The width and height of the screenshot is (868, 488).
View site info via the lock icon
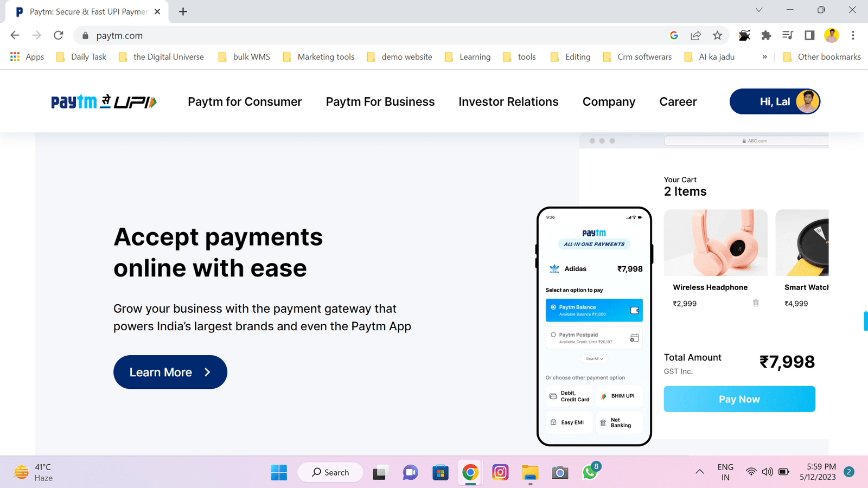click(85, 36)
